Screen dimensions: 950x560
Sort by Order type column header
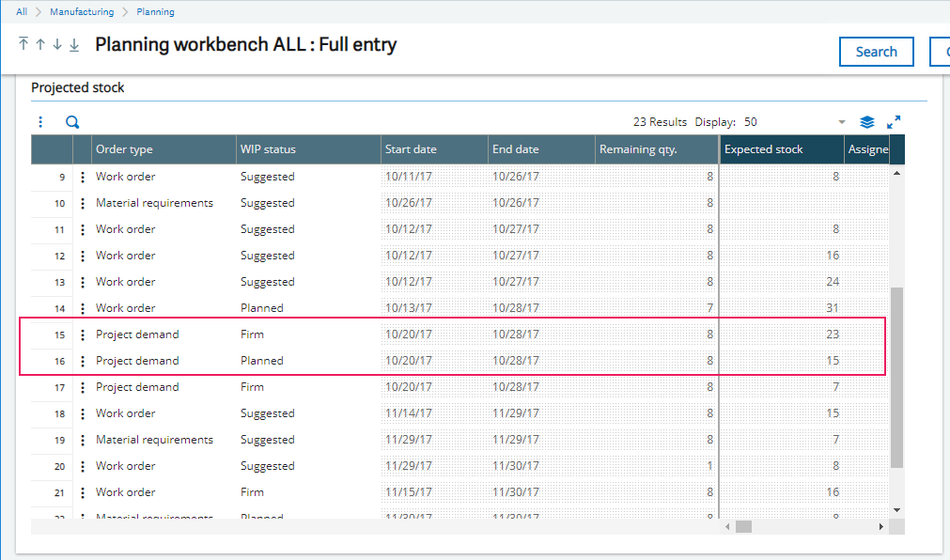click(x=164, y=149)
